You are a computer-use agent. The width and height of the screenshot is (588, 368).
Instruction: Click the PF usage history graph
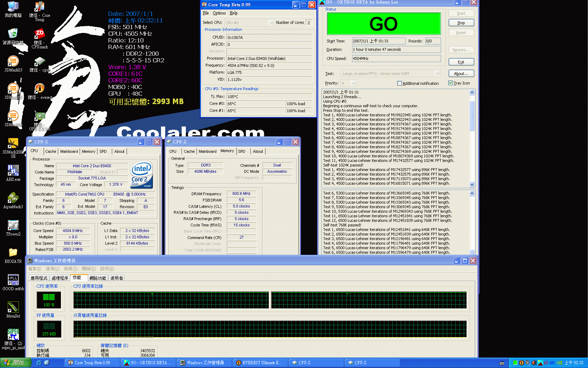[x=270, y=329]
